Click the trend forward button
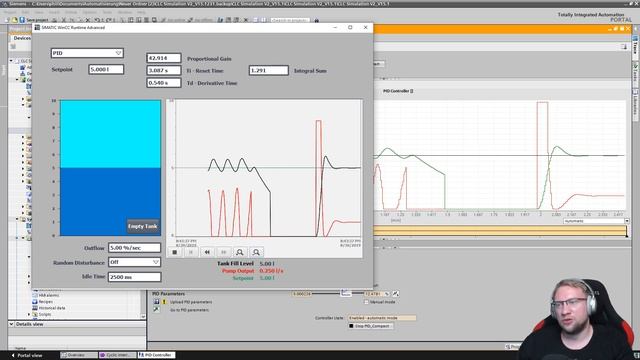Image resolution: width=640 pixels, height=360 pixels. pyautogui.click(x=223, y=252)
